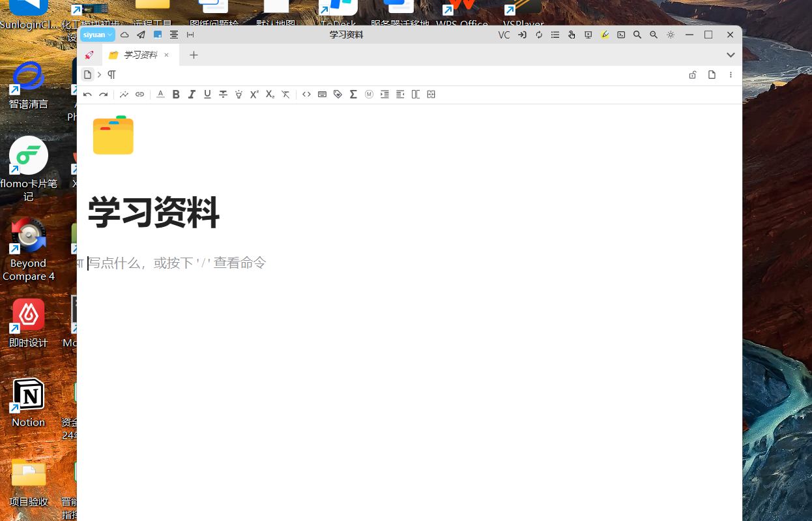Screen dimensions: 812x521
Task: Click the increase indent icon
Action: click(384, 95)
